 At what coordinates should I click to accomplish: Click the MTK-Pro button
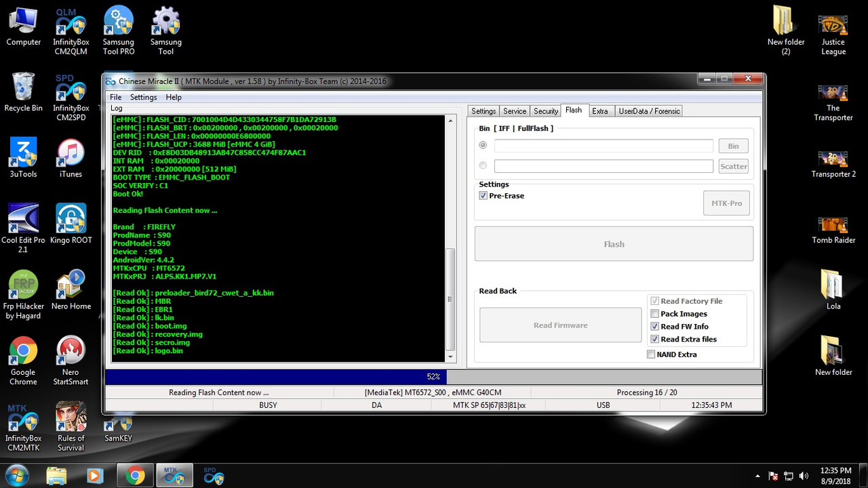coord(726,203)
